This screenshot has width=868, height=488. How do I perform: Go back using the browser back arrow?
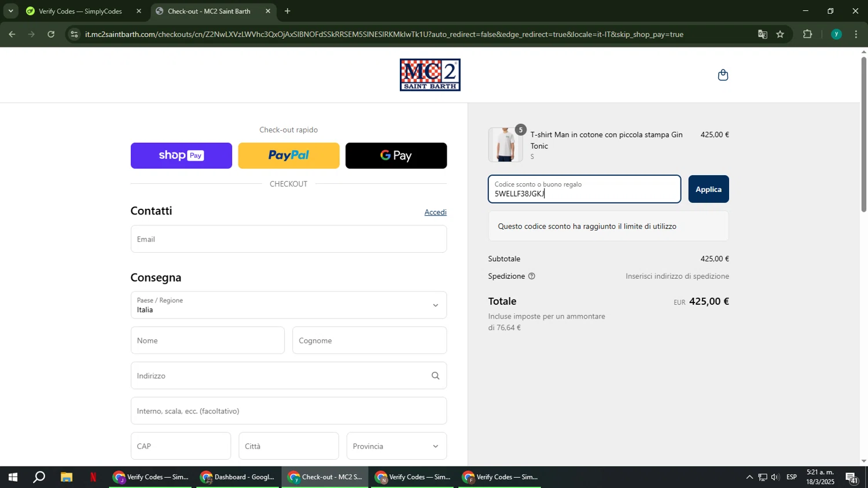(12, 35)
